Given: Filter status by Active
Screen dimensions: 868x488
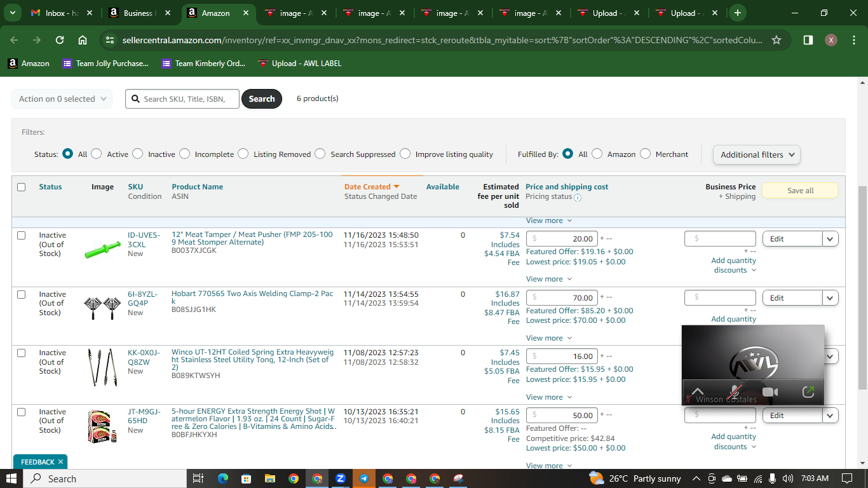Looking at the screenshot, I should [97, 154].
